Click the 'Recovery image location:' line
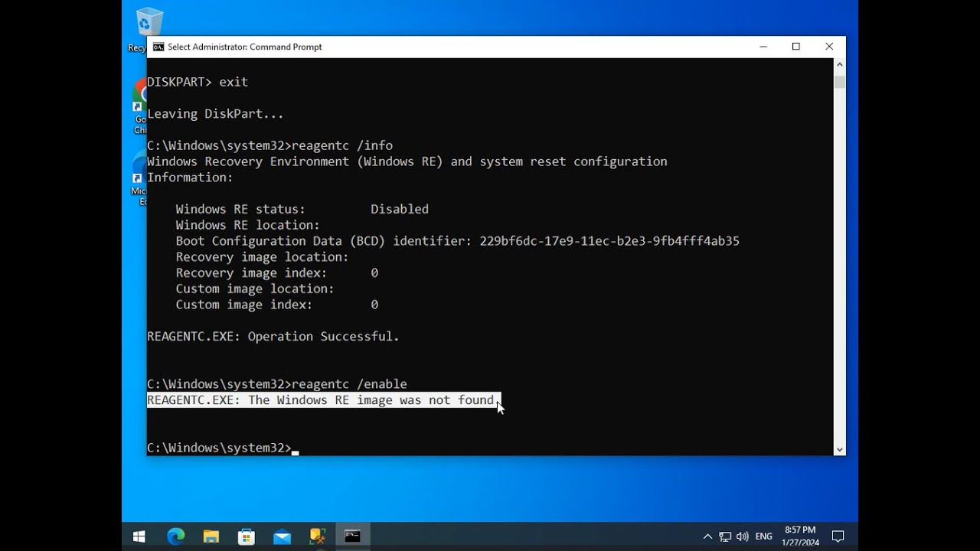 [262, 257]
